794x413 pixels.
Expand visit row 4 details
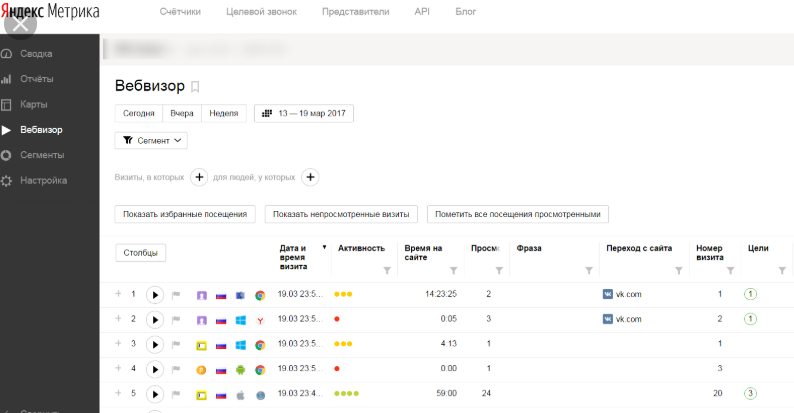tap(118, 368)
